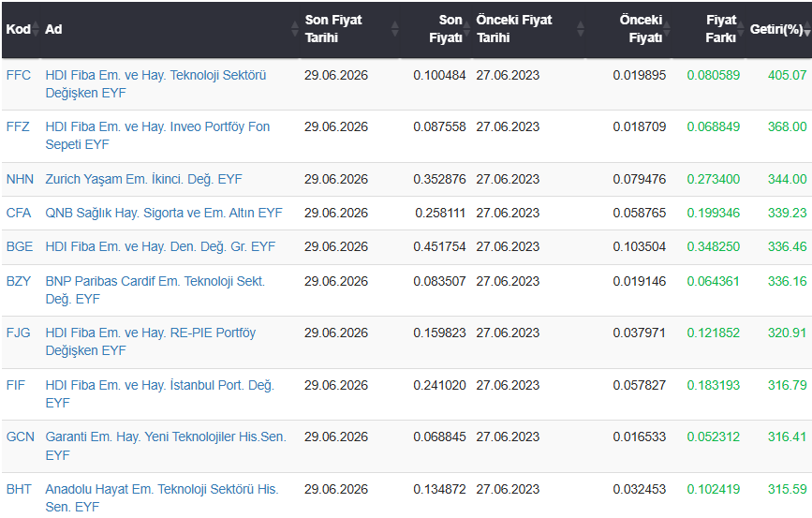Click Önceki Fiyat Tarihi header text

click(x=514, y=29)
